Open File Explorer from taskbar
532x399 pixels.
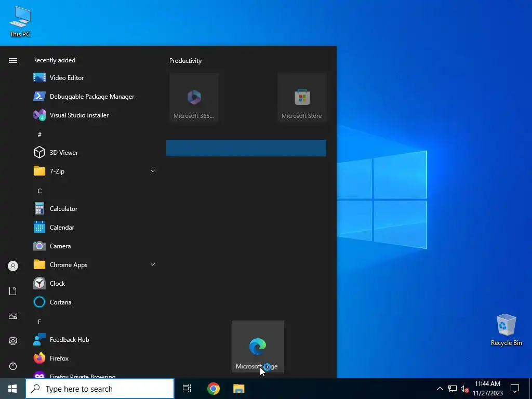tap(239, 389)
